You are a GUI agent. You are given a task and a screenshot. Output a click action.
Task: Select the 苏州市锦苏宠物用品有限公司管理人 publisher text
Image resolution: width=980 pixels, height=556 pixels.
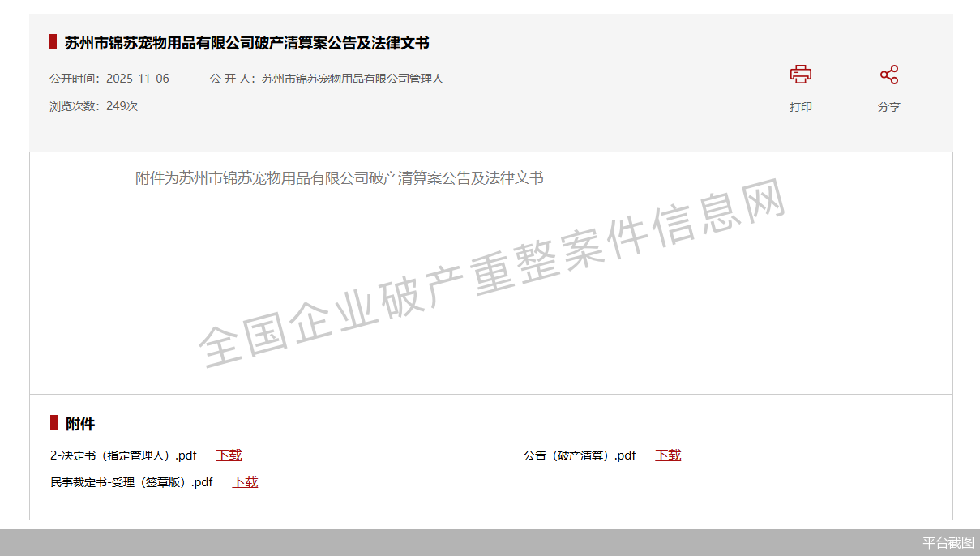click(352, 79)
